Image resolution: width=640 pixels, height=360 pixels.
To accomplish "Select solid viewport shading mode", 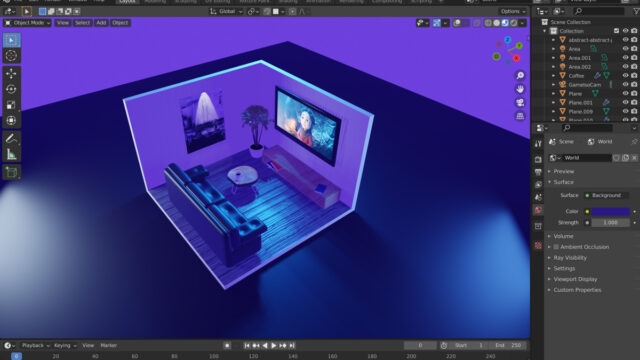I will point(496,23).
